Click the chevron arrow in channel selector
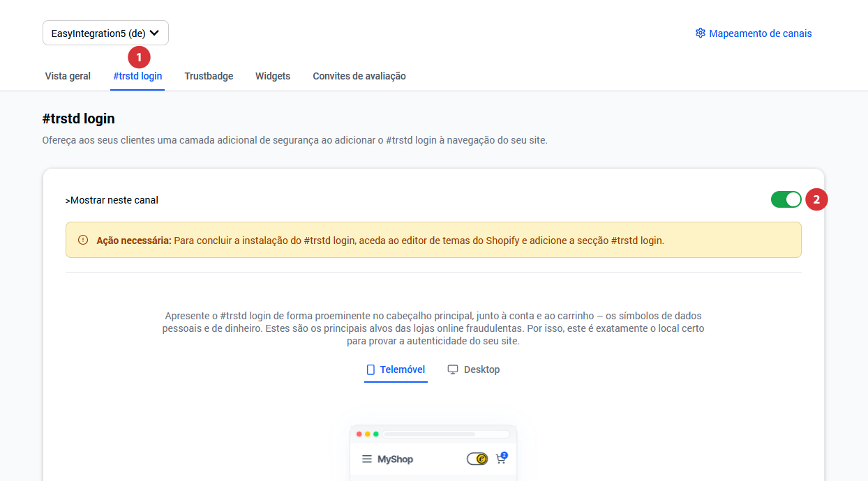Viewport: 868px width, 481px height. [155, 33]
